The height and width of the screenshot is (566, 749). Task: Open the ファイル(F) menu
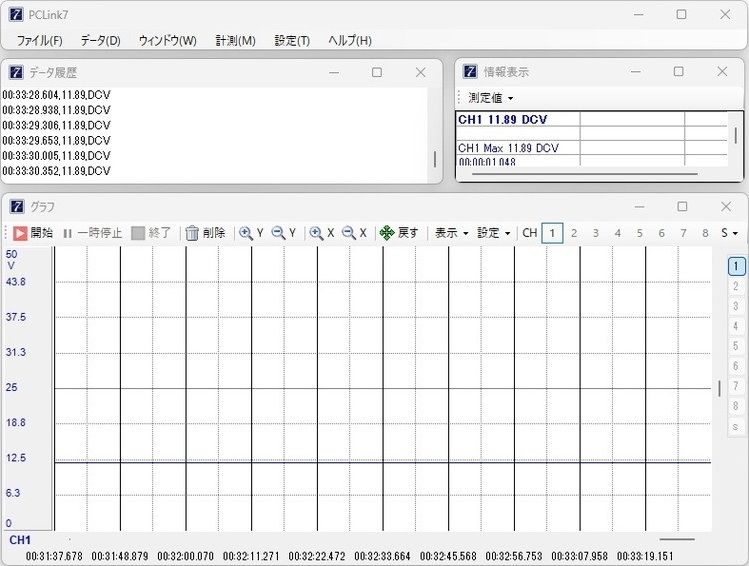[39, 40]
